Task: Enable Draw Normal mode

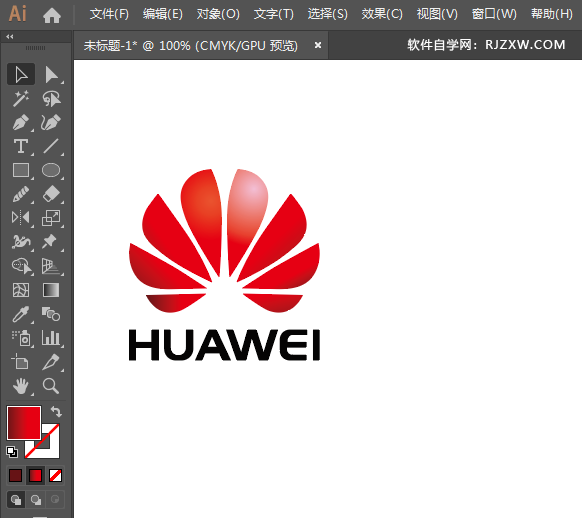Action: (16, 499)
